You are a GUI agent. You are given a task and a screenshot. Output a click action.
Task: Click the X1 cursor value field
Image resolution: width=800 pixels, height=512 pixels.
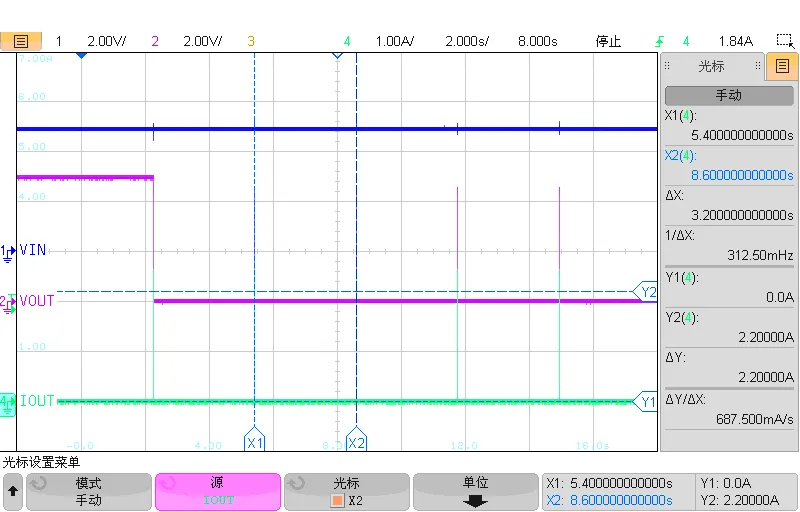[728, 125]
